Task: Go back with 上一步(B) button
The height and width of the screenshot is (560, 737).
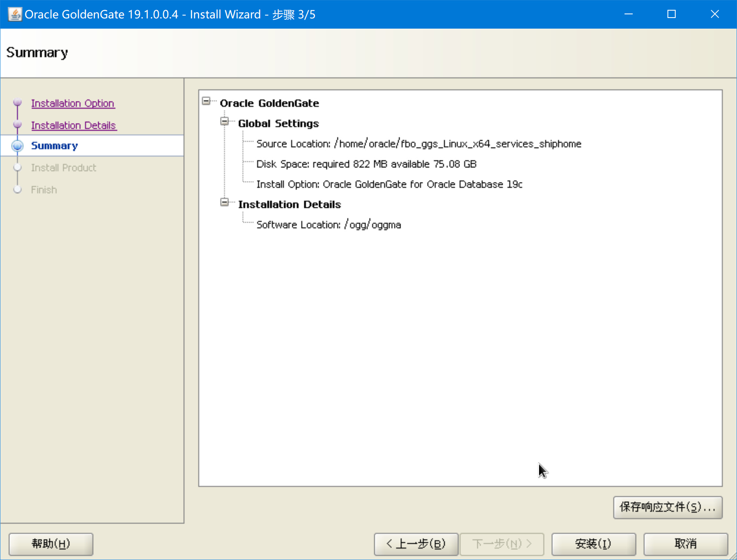Action: tap(416, 544)
